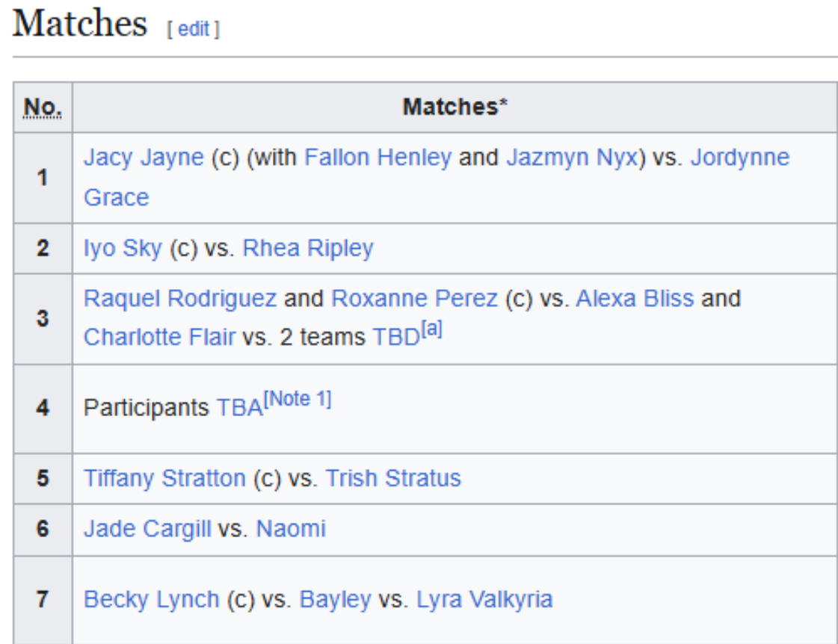
Task: Click the edit link beside Matches heading
Action: click(x=193, y=29)
